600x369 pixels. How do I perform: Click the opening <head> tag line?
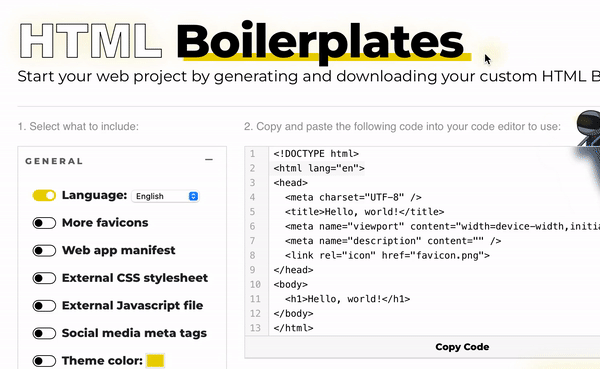(x=290, y=183)
